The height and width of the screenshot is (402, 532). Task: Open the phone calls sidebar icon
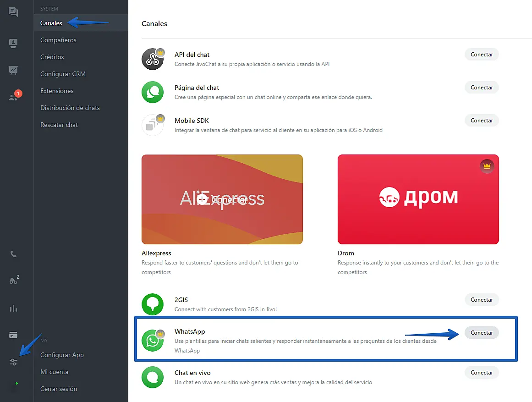tap(13, 254)
